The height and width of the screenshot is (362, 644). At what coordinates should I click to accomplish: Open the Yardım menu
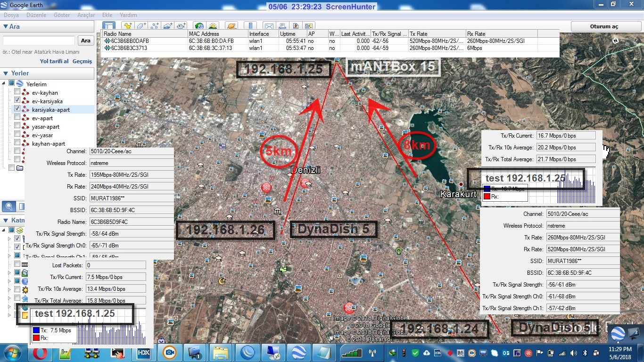click(x=128, y=15)
